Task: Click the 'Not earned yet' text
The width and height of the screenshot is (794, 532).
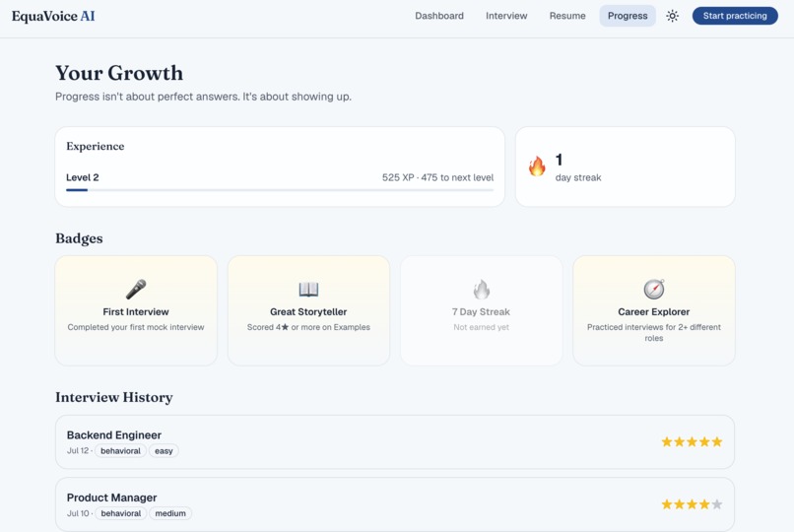Action: click(x=481, y=327)
